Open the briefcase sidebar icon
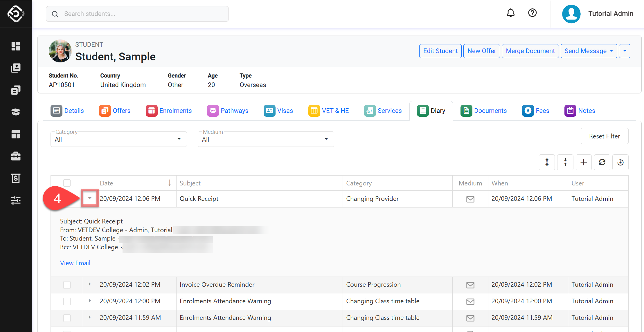 click(16, 156)
